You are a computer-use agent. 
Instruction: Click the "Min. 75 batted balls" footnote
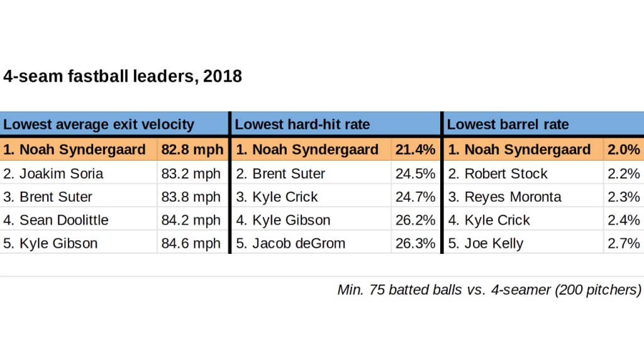[489, 290]
